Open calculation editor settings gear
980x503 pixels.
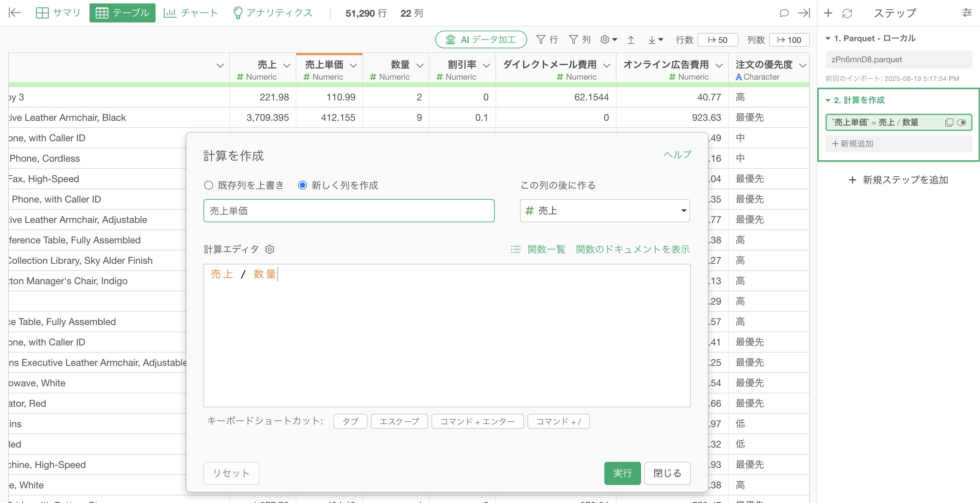click(x=270, y=249)
